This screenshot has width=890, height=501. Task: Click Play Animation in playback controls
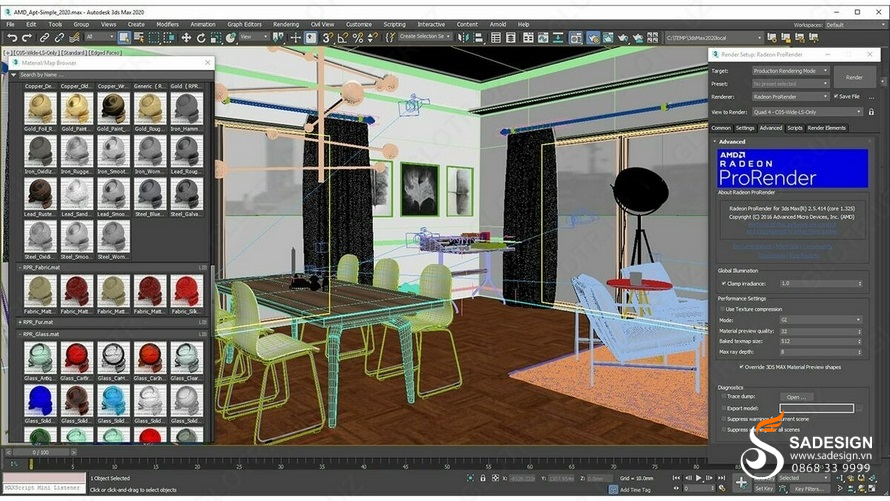699,478
